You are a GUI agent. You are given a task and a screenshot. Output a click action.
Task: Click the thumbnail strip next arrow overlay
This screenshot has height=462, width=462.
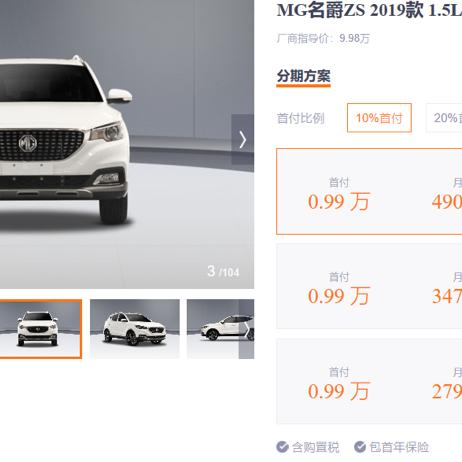(246, 329)
